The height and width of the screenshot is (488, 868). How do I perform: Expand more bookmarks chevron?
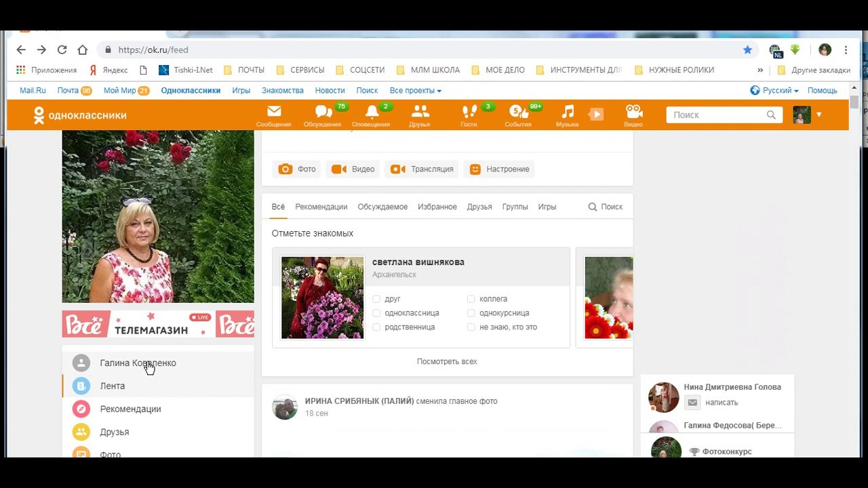click(x=760, y=70)
